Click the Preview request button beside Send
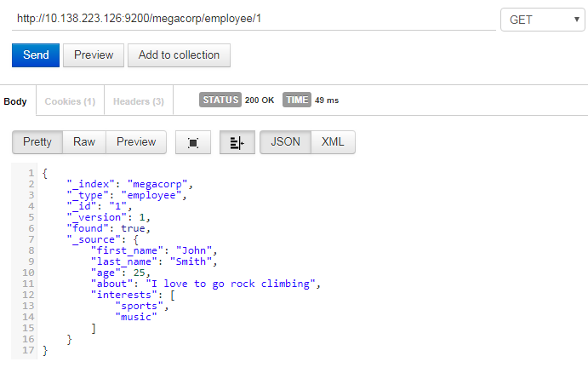 coord(94,55)
